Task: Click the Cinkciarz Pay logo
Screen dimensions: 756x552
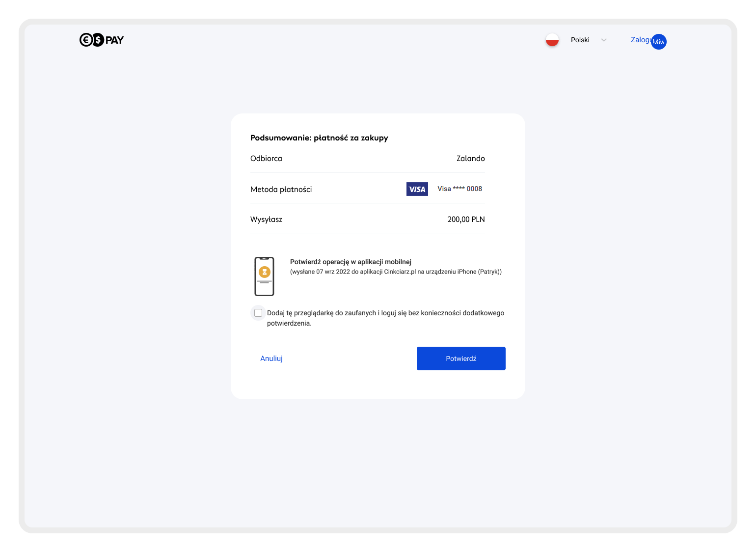Action: point(102,40)
